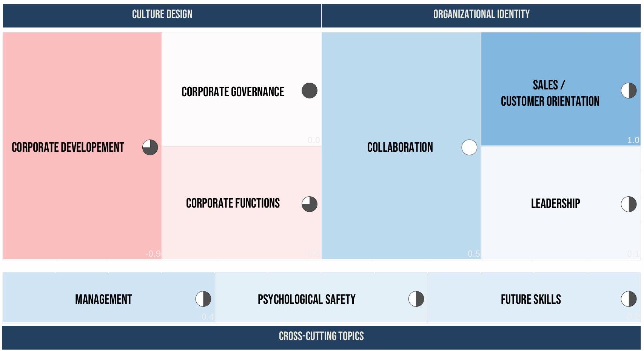The height and width of the screenshot is (351, 644).
Task: Click the Corporate Functions pie progress icon
Action: pyautogui.click(x=310, y=204)
